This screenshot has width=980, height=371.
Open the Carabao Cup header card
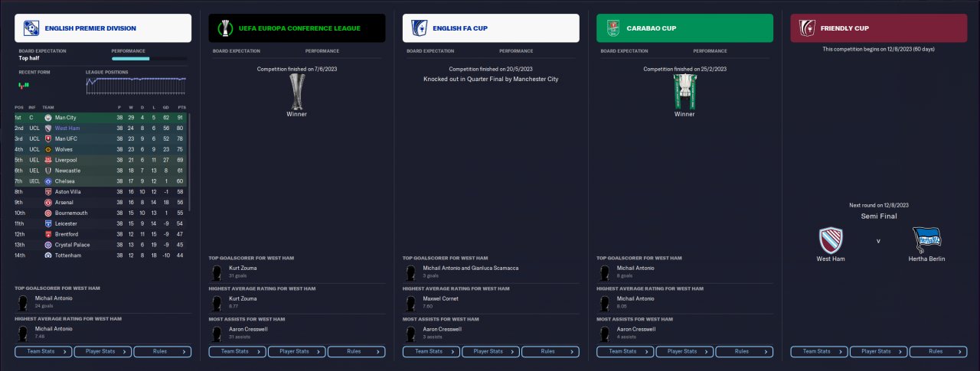(684, 28)
